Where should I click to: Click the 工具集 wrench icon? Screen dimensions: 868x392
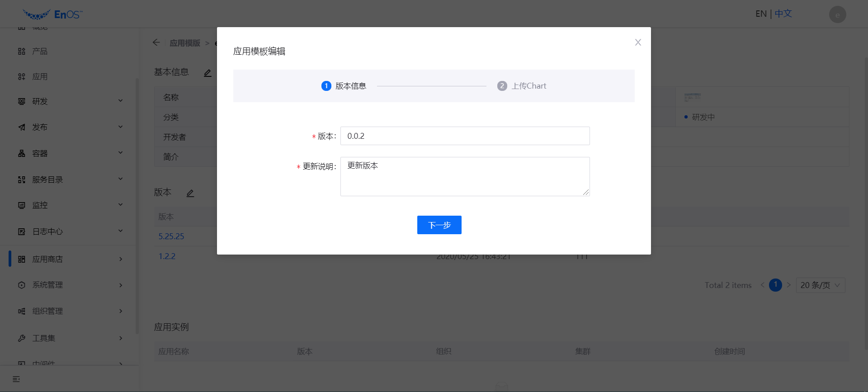point(22,338)
